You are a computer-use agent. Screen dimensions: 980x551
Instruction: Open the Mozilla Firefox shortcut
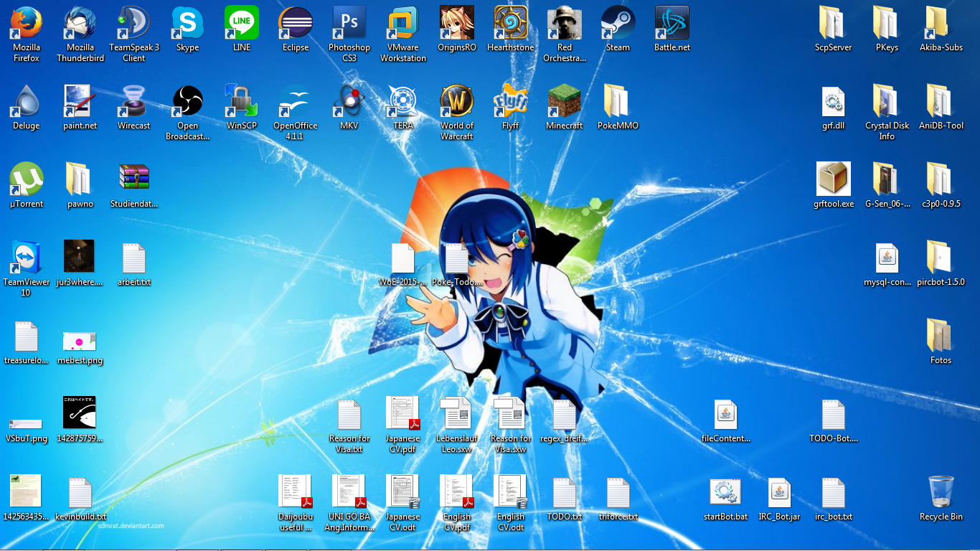[27, 24]
